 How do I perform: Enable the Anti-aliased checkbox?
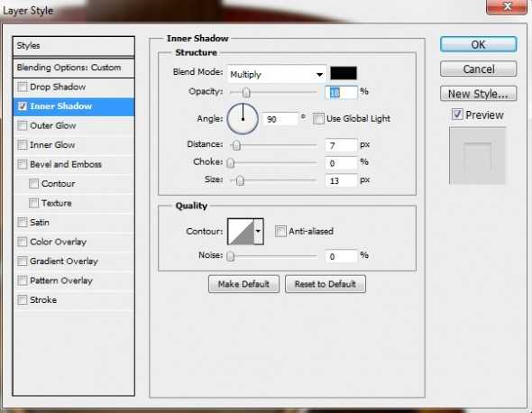(280, 232)
